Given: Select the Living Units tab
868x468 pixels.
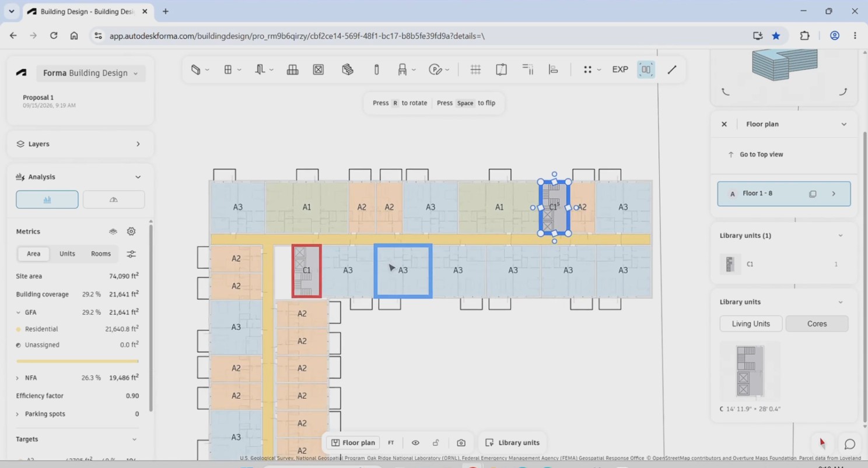Looking at the screenshot, I should point(751,324).
